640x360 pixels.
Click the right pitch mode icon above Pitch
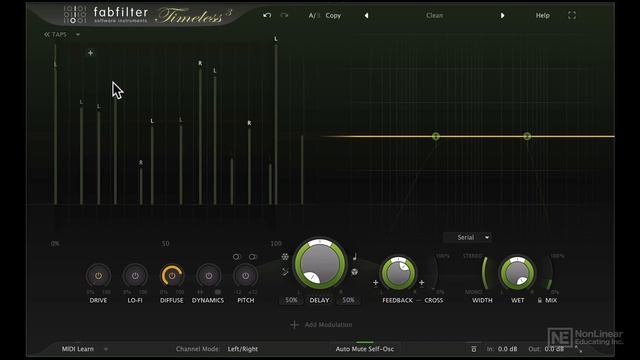coord(253,257)
